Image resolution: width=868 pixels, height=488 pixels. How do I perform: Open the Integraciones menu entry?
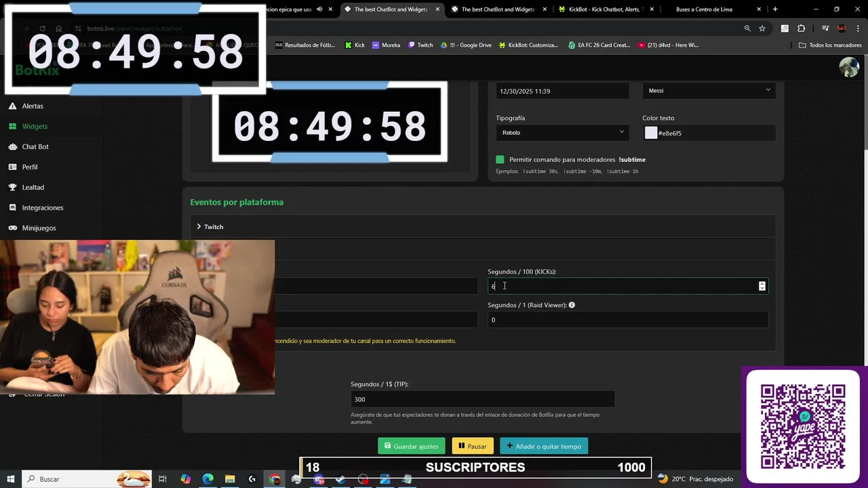pos(43,207)
